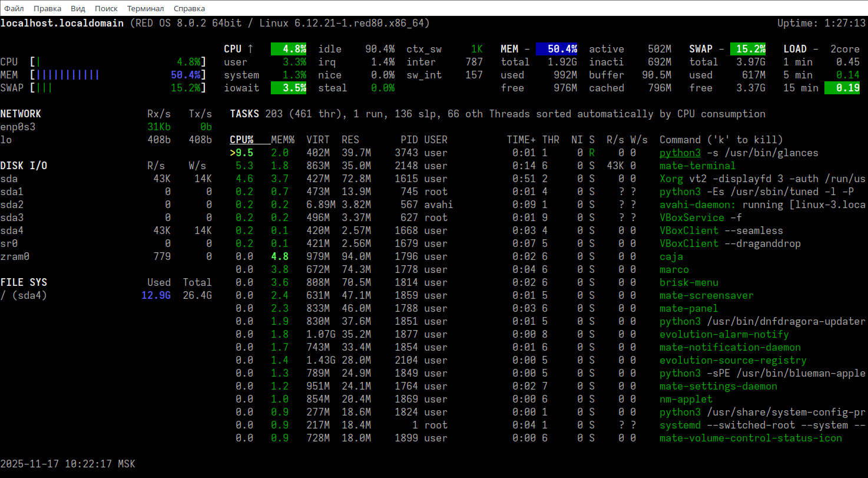
Task: Click the / (sda4) file system entry
Action: click(x=24, y=295)
